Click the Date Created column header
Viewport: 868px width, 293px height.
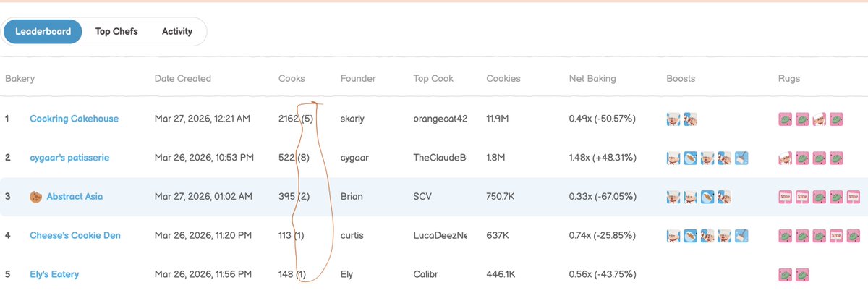tap(183, 79)
